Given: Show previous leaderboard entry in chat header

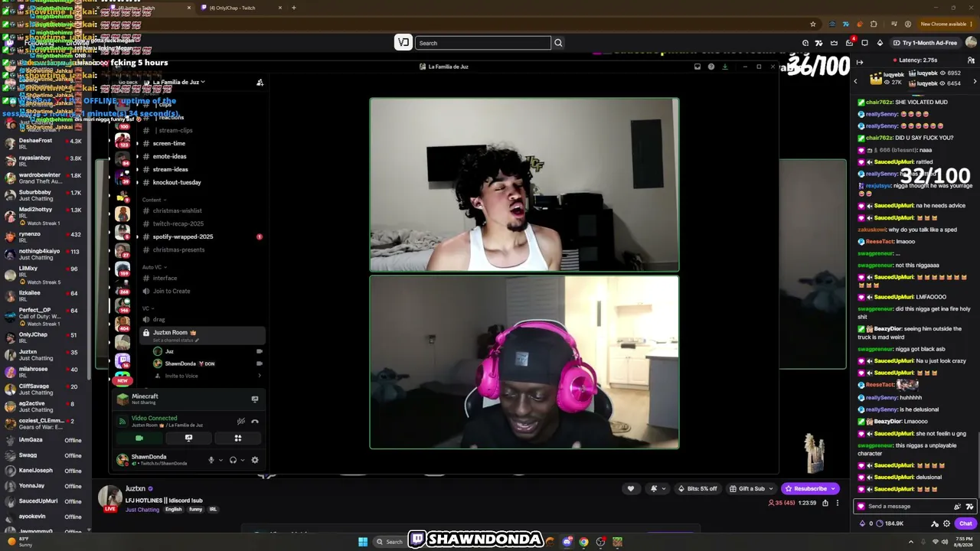Looking at the screenshot, I should [x=856, y=80].
